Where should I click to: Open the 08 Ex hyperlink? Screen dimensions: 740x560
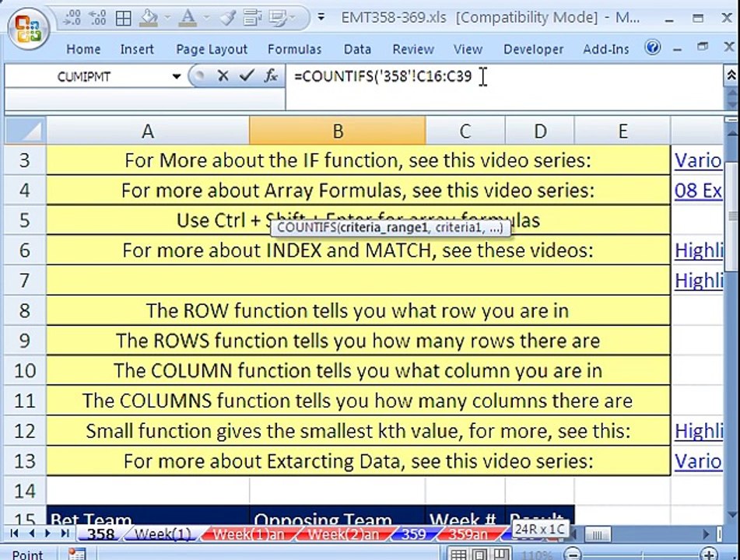coord(698,191)
